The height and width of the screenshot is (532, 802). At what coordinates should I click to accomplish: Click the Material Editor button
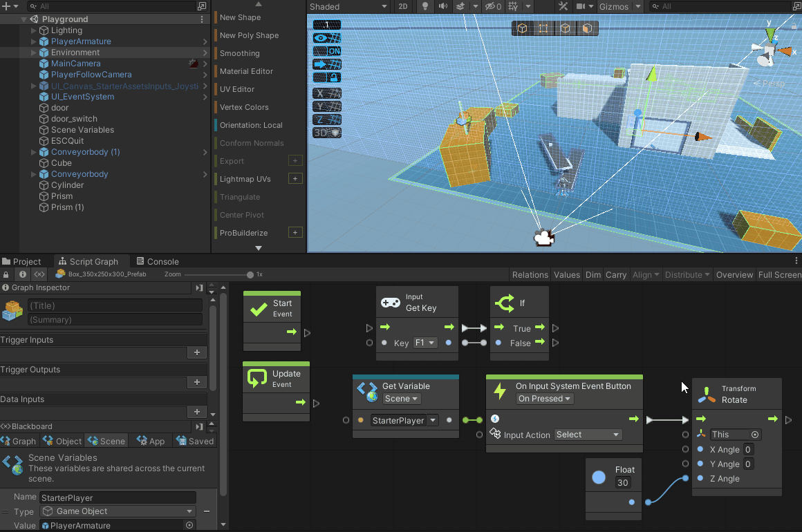click(246, 71)
